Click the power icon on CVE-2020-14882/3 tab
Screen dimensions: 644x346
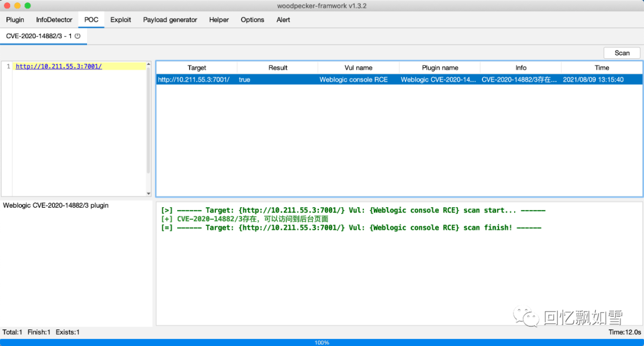pyautogui.click(x=78, y=36)
